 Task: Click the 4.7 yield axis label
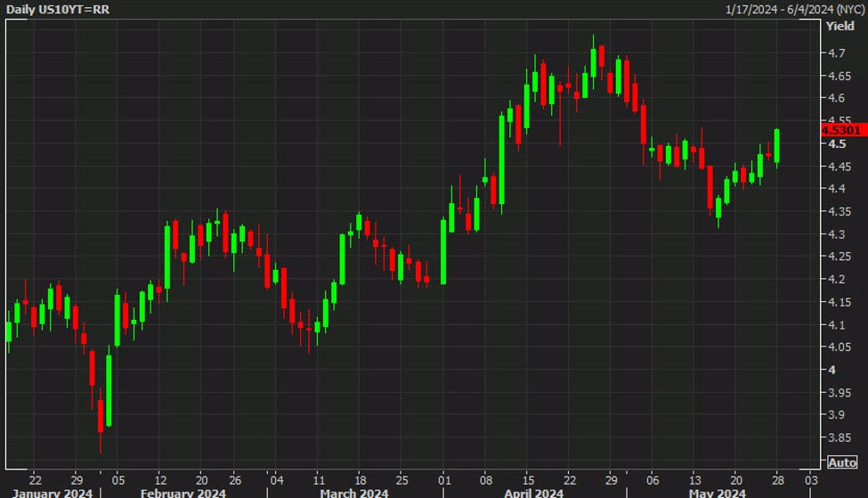837,53
